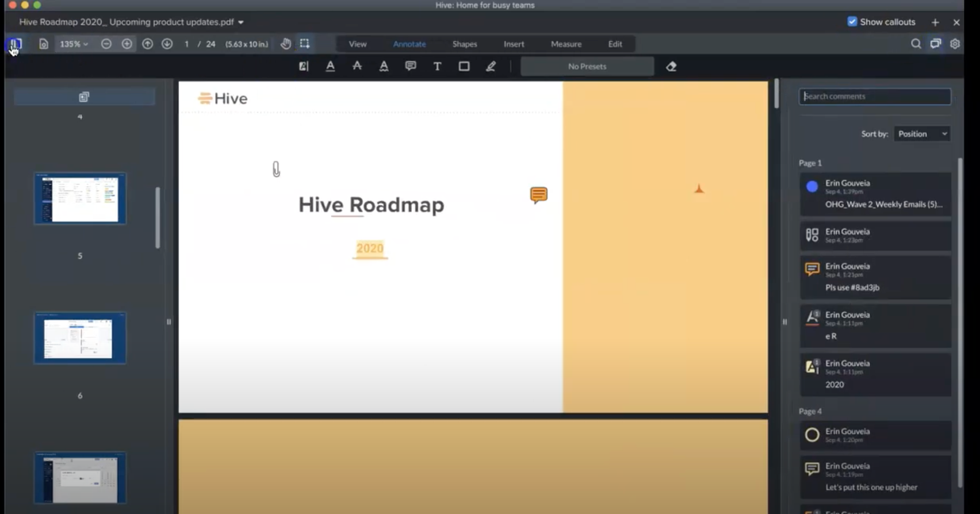The image size is (980, 514).
Task: Switch to the Edit toolbar group
Action: (615, 44)
